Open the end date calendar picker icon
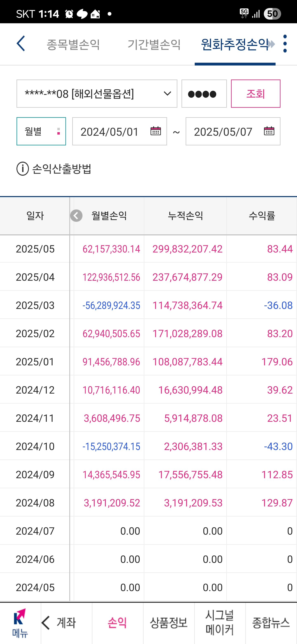This screenshot has width=297, height=644. pyautogui.click(x=269, y=131)
